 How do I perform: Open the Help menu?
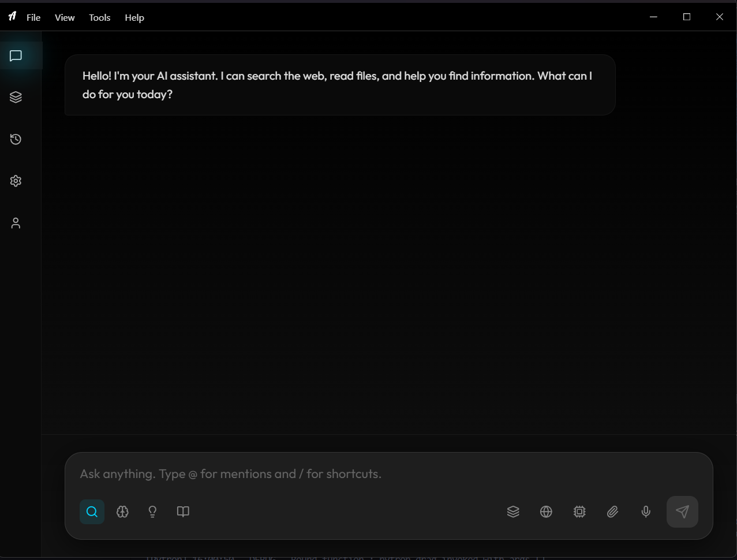[134, 17]
